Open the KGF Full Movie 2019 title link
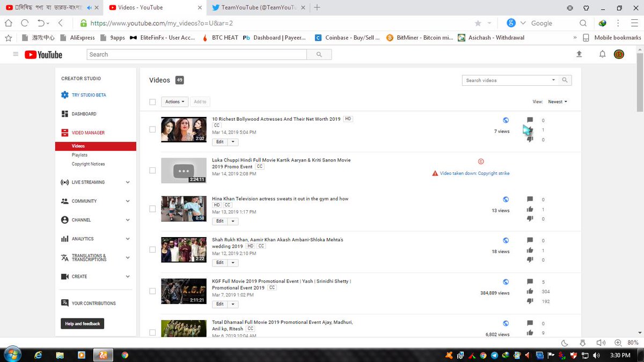The height and width of the screenshot is (362, 644). [x=281, y=284]
